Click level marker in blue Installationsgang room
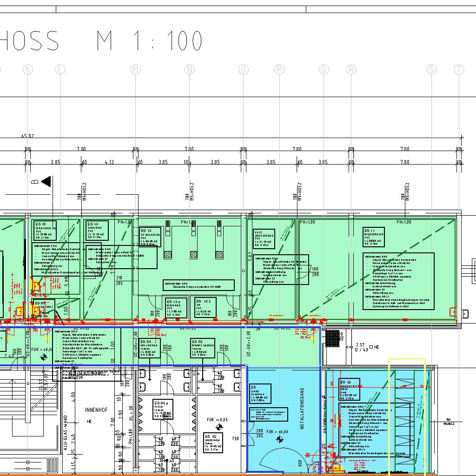Viewport: 476px width, 476px height. click(x=279, y=439)
